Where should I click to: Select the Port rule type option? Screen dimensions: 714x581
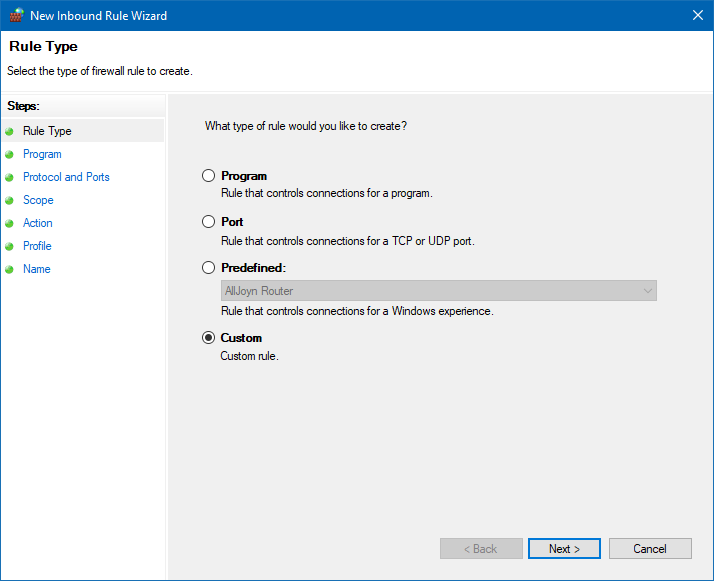point(209,222)
